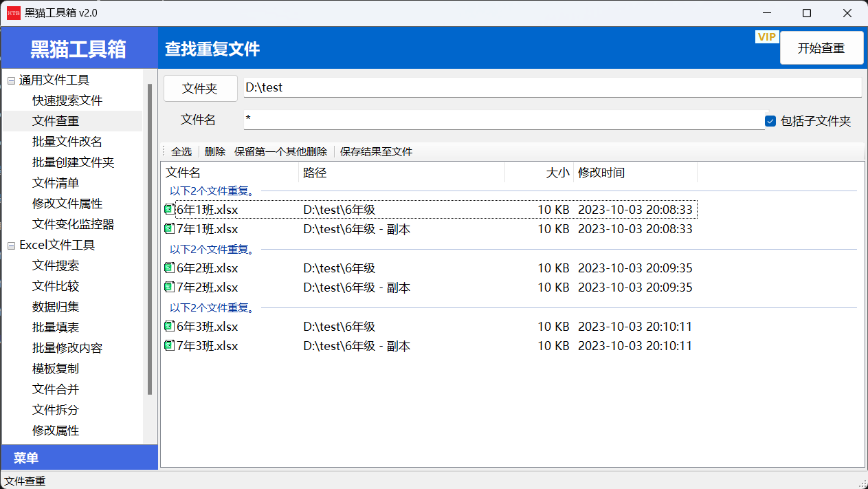
Task: Open 批量填表 tool
Action: click(x=56, y=327)
